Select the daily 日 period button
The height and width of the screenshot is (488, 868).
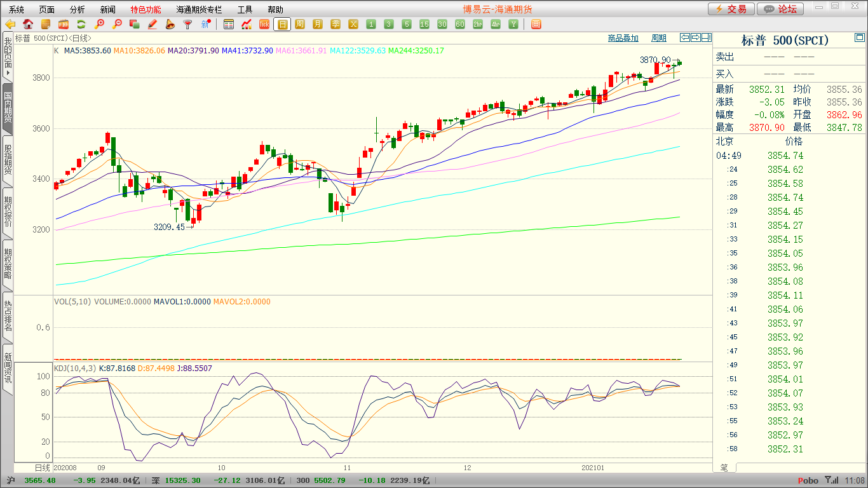point(282,24)
